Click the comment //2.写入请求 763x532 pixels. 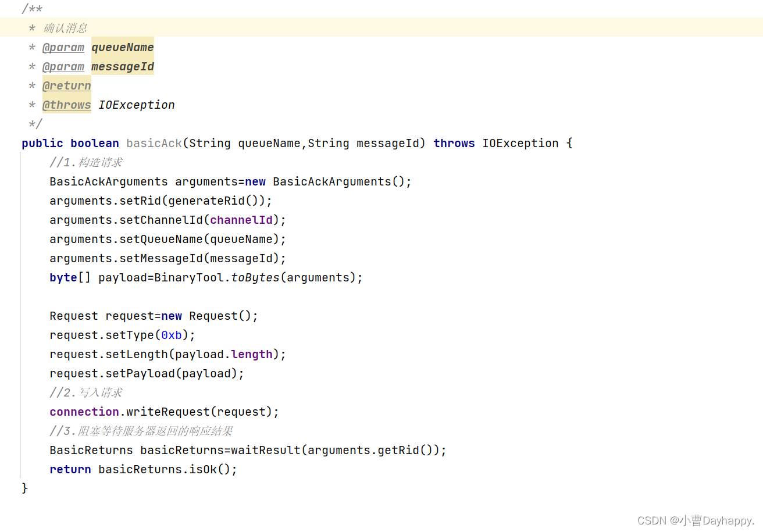[x=86, y=392]
